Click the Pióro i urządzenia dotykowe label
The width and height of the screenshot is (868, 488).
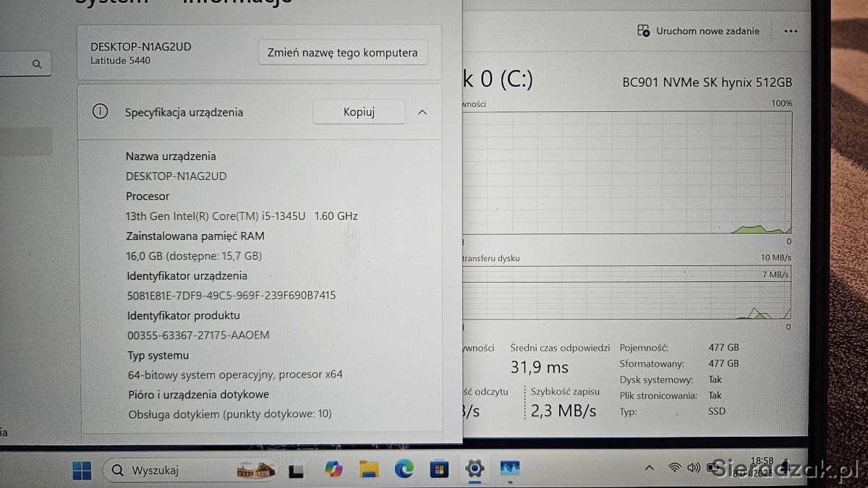coord(198,395)
